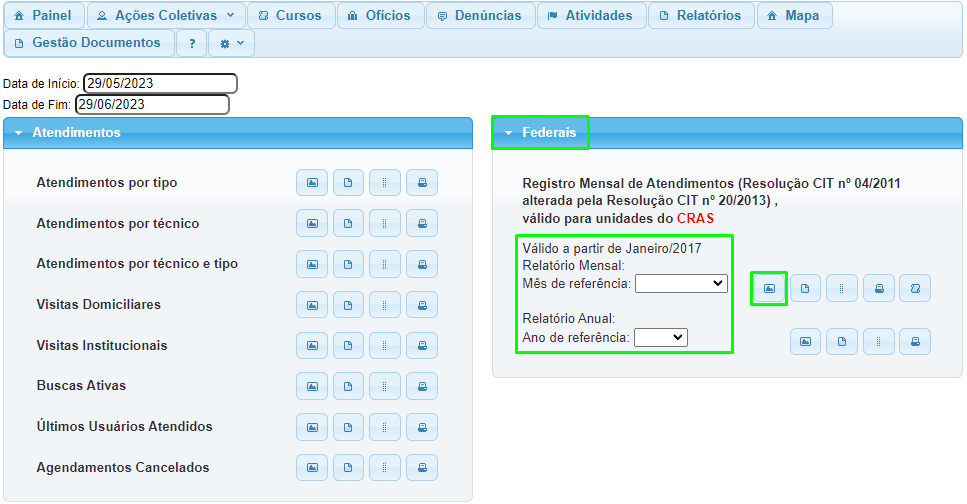
Task: Click dotted-column icon for Visitas Institucionais
Action: click(385, 345)
